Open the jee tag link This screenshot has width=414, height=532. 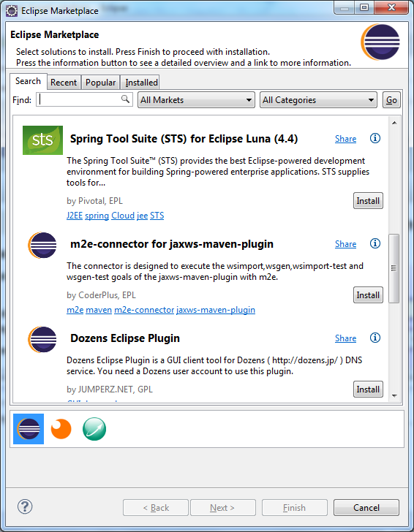click(143, 216)
